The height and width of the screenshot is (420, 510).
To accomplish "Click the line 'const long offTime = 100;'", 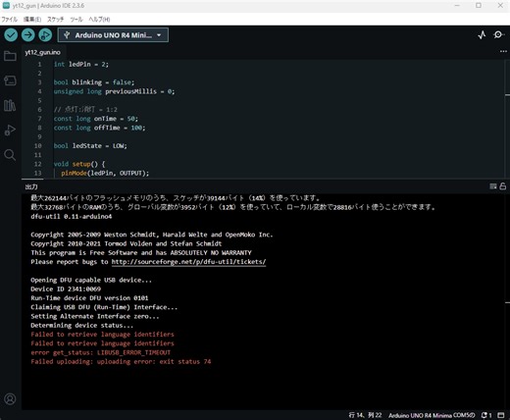I will (x=99, y=128).
